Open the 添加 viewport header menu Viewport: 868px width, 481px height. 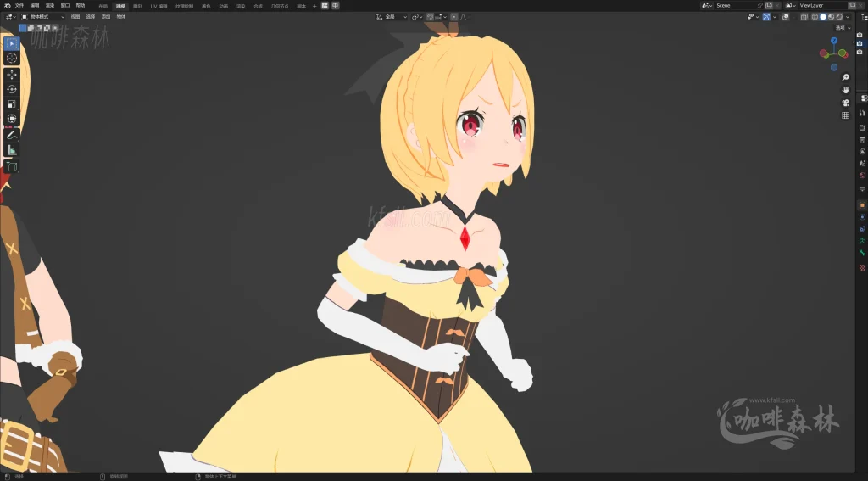coord(106,17)
